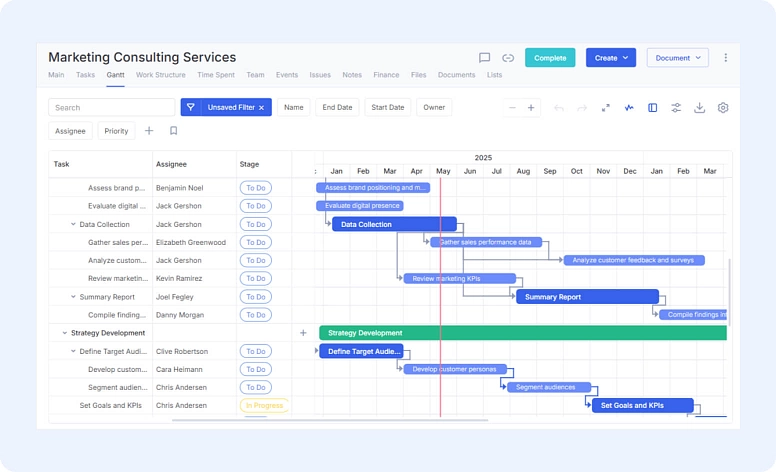
Task: Click the Search input field
Action: [x=111, y=107]
